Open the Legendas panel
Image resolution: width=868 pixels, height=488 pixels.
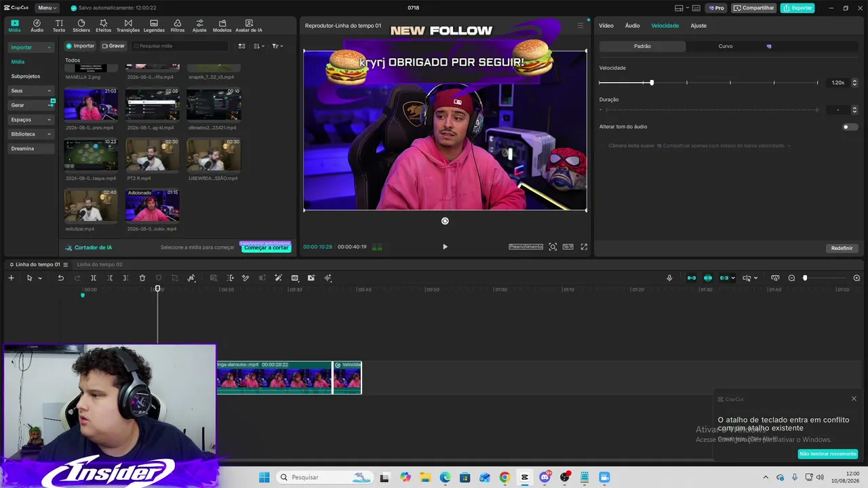tap(154, 26)
